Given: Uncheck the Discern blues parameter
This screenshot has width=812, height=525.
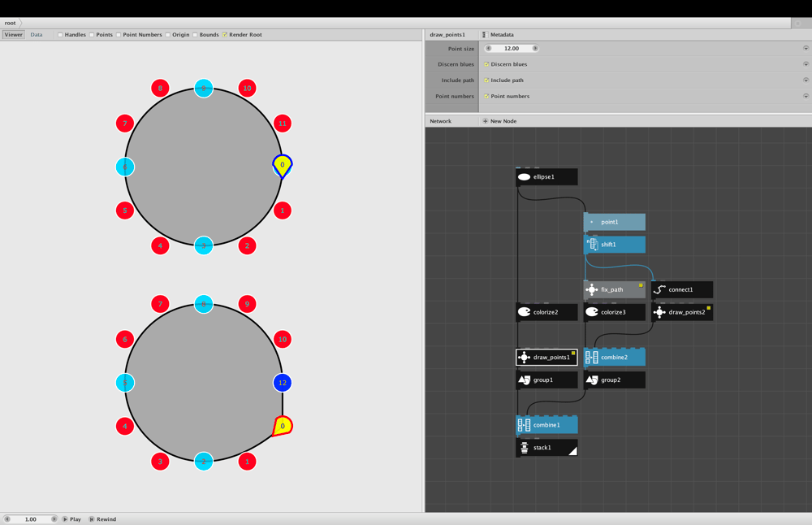Looking at the screenshot, I should tap(486, 64).
